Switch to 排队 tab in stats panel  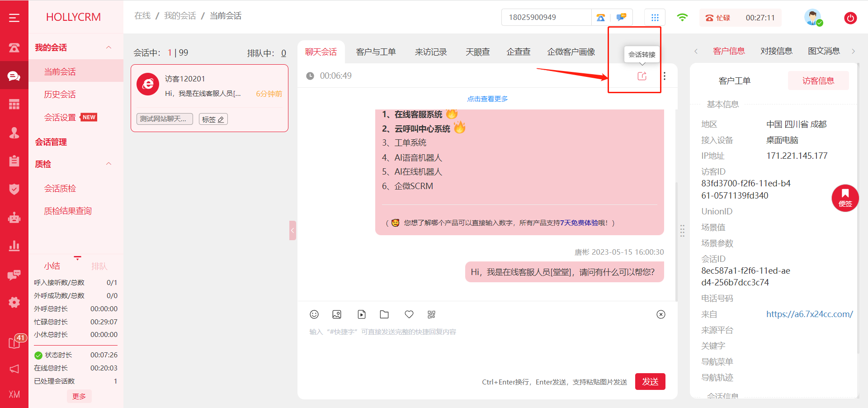pyautogui.click(x=99, y=266)
